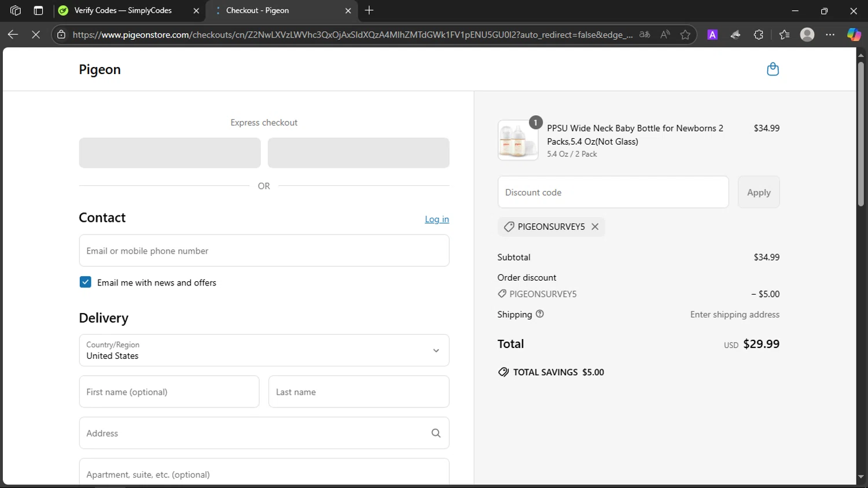Open the browser profile avatar

point(807,35)
